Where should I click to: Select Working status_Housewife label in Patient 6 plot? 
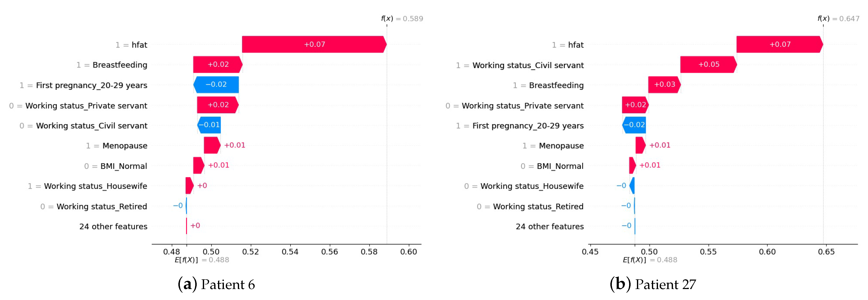coord(95,186)
